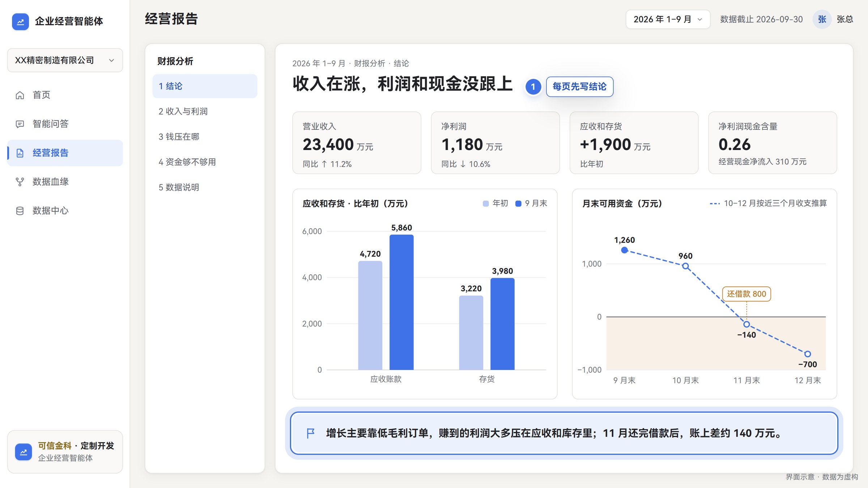Viewport: 868px width, 488px height.
Task: Click the chart title 月末可用资金（万元）
Action: tap(622, 204)
